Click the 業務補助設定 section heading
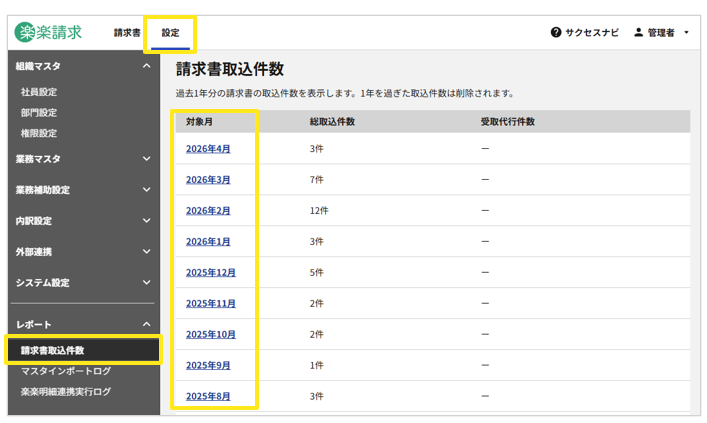 click(42, 190)
